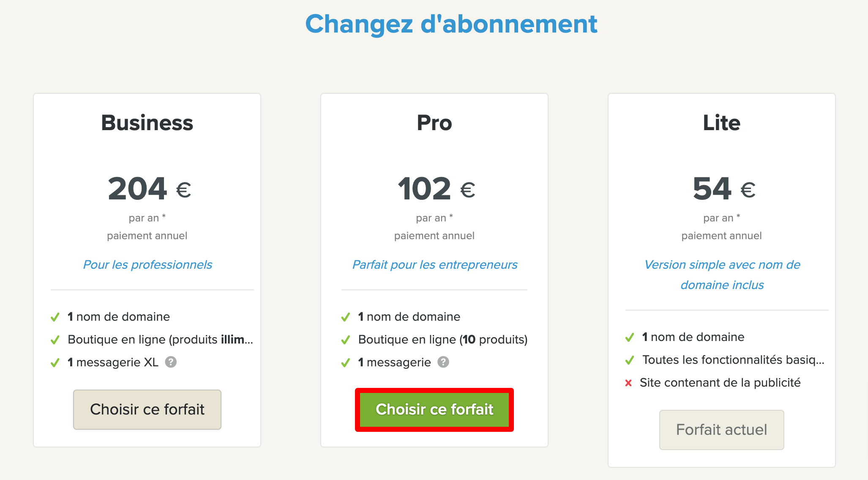This screenshot has width=868, height=480.
Task: Click the Pro plan heading
Action: tap(434, 123)
